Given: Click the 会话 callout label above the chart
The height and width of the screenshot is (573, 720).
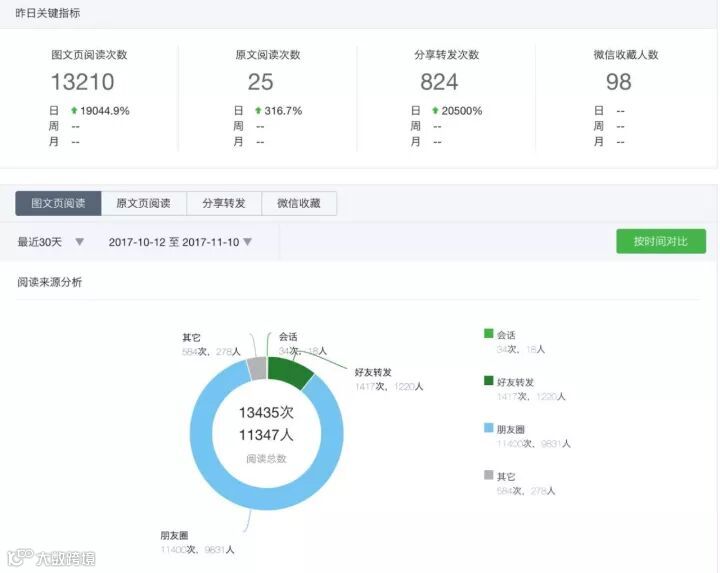Looking at the screenshot, I should [x=288, y=337].
